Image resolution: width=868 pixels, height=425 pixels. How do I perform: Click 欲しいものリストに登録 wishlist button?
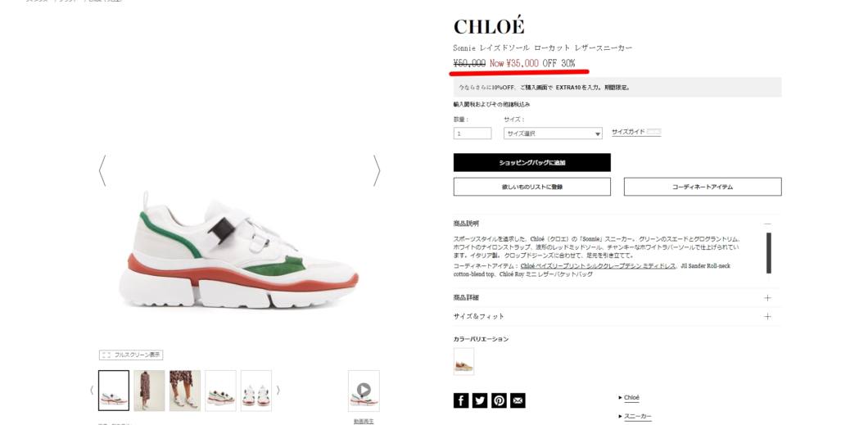click(x=532, y=187)
